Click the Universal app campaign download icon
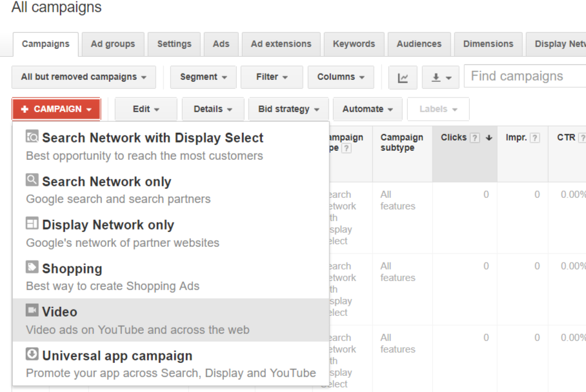The width and height of the screenshot is (586, 392). click(x=32, y=354)
